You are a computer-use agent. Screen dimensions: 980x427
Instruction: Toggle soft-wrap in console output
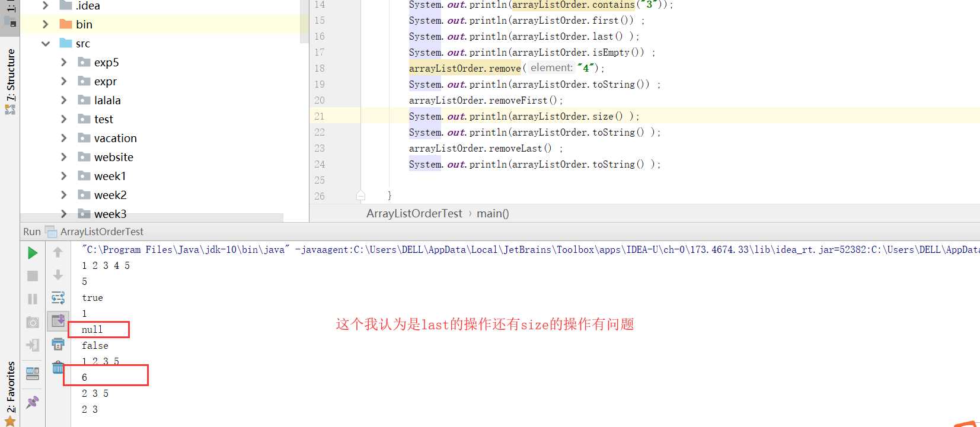coord(58,297)
